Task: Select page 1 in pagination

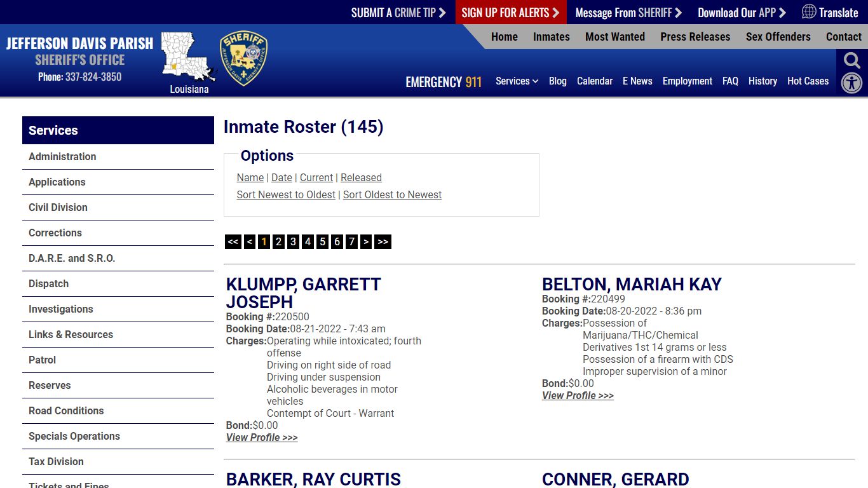Action: pos(264,241)
